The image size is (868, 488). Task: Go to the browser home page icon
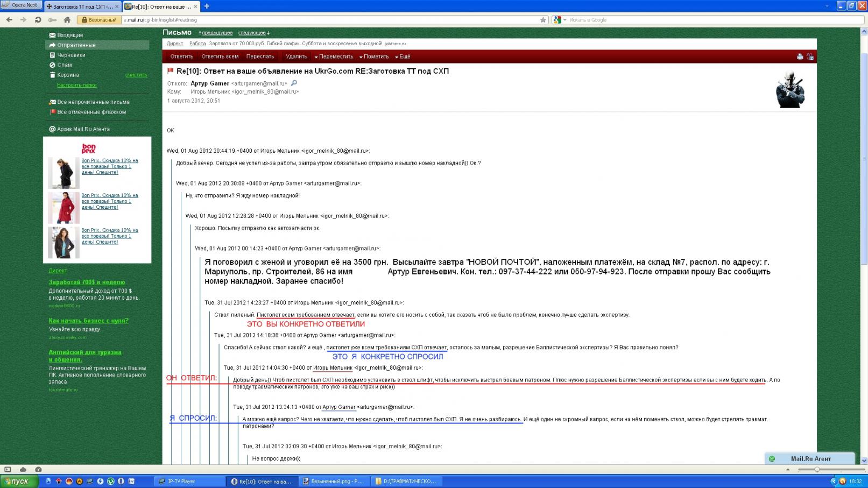[67, 20]
